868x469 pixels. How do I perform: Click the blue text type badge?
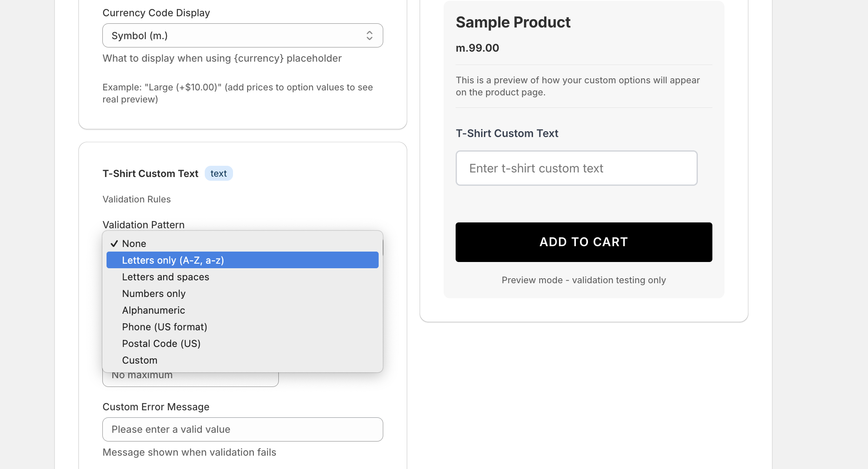(x=218, y=174)
